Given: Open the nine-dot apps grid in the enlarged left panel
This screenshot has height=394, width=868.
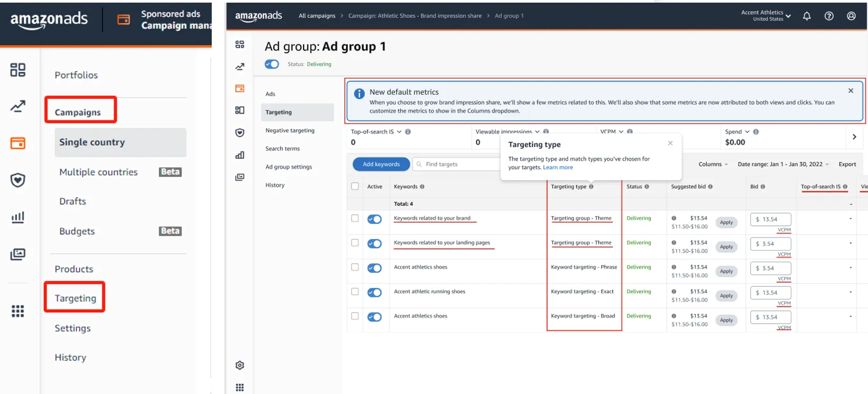Looking at the screenshot, I should [x=18, y=312].
